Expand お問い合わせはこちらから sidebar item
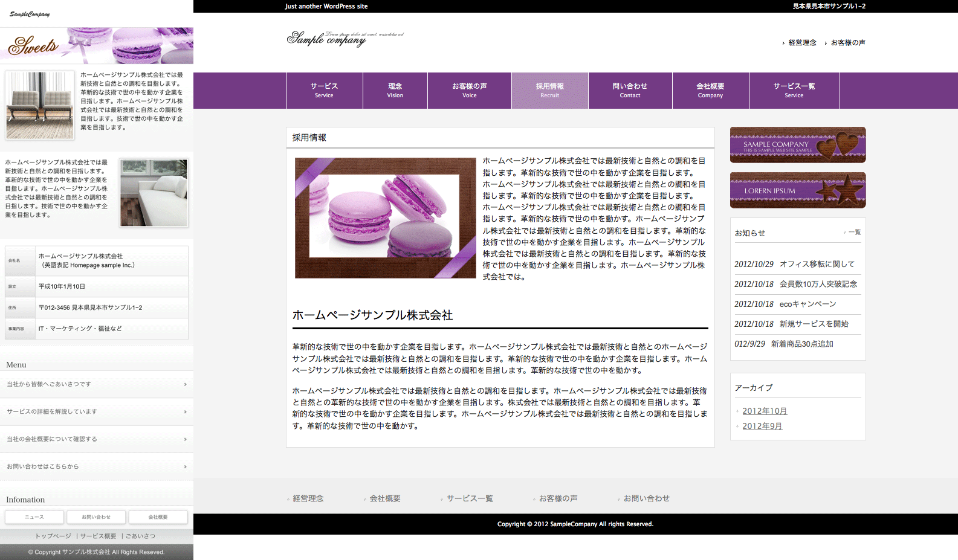Screen dimensions: 958x560 [97, 466]
